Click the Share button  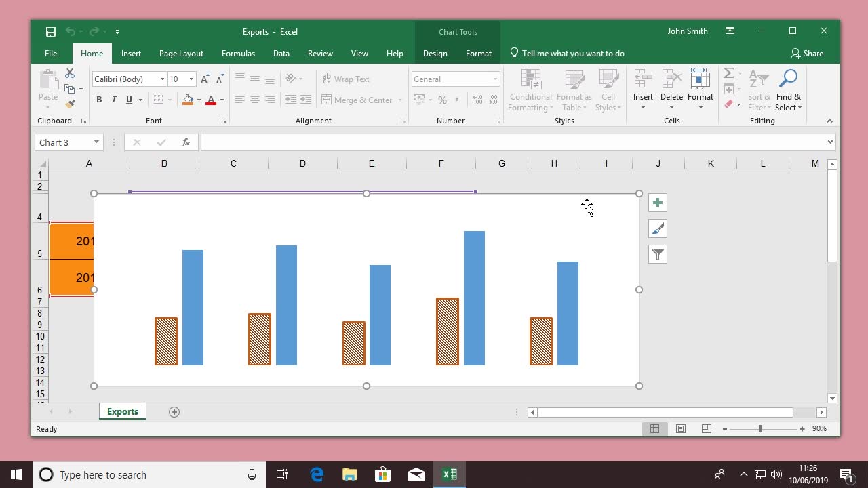(806, 54)
